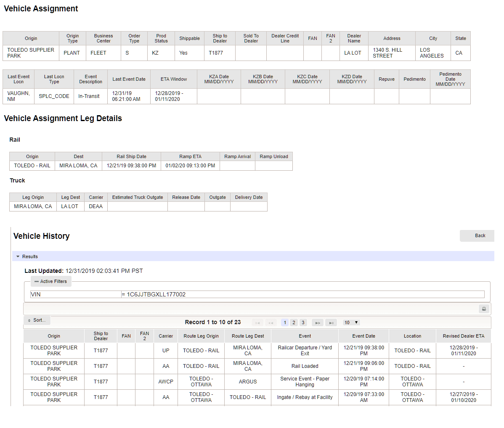This screenshot has height=428, width=504.
Task: Click revised ETA '12/27/2019 - 01/10/2020'
Action: click(x=464, y=397)
